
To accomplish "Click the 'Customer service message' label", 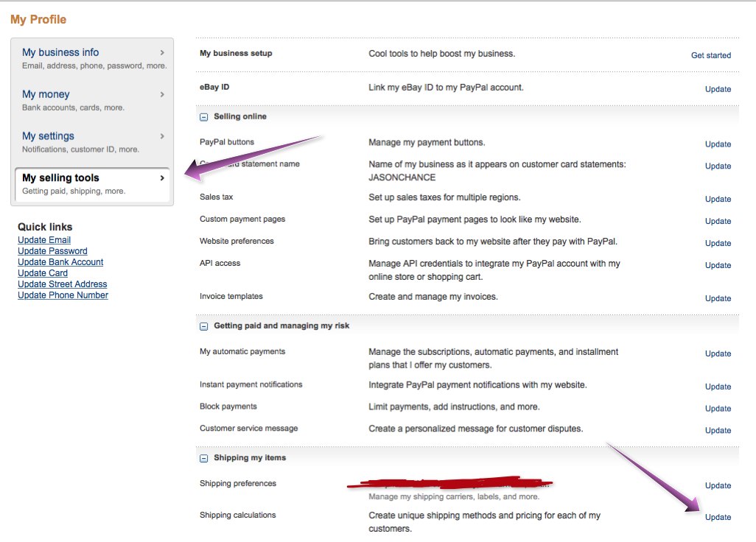I will [249, 429].
